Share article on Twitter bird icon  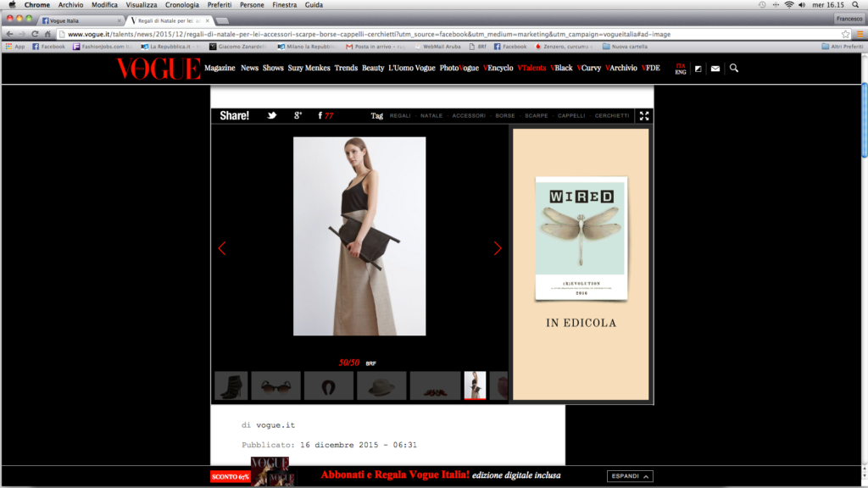(271, 115)
